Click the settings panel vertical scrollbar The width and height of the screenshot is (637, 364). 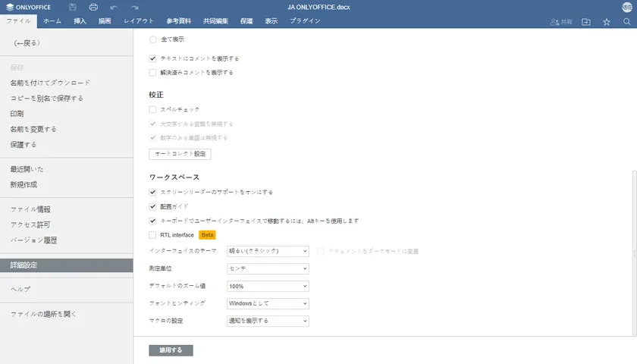coord(634,227)
